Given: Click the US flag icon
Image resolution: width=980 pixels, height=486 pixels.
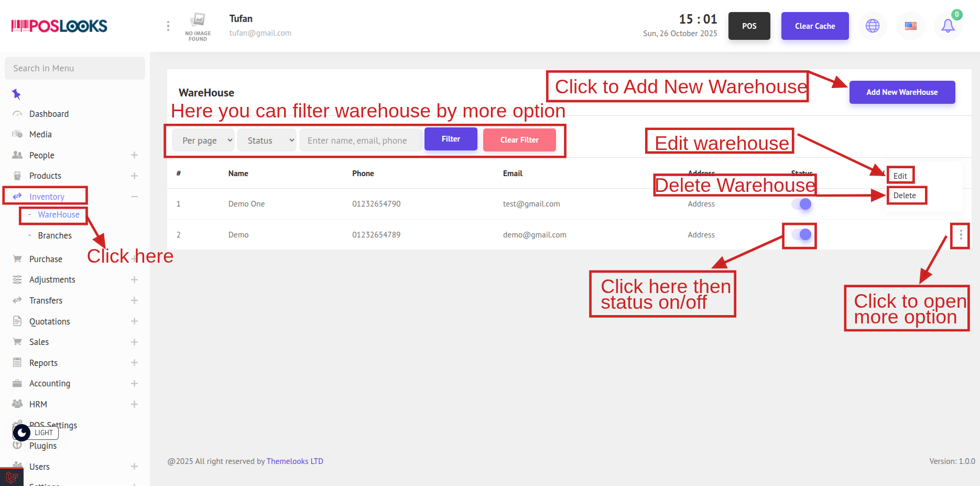Looking at the screenshot, I should coord(911,26).
